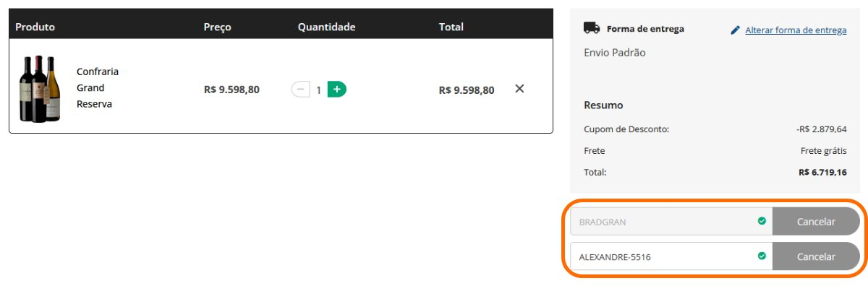The width and height of the screenshot is (868, 286).
Task: Click the pencil edit icon
Action: tap(736, 30)
